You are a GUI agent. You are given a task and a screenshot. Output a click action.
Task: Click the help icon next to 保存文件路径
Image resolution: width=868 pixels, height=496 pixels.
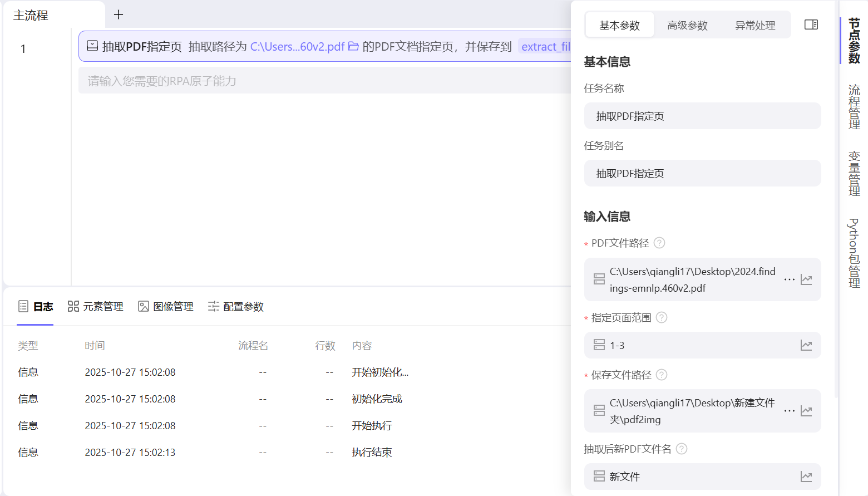coord(661,375)
